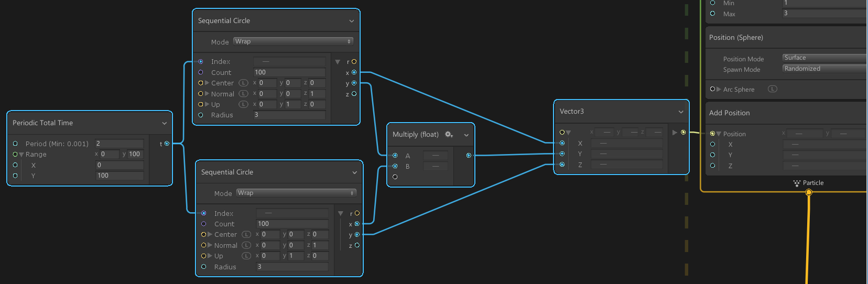Collapse the Position foldout in Add Position
This screenshot has height=284, width=868.
719,134
